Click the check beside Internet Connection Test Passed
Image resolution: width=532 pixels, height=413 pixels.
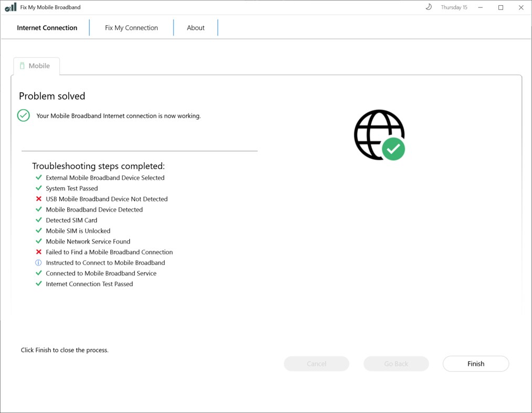pos(38,283)
